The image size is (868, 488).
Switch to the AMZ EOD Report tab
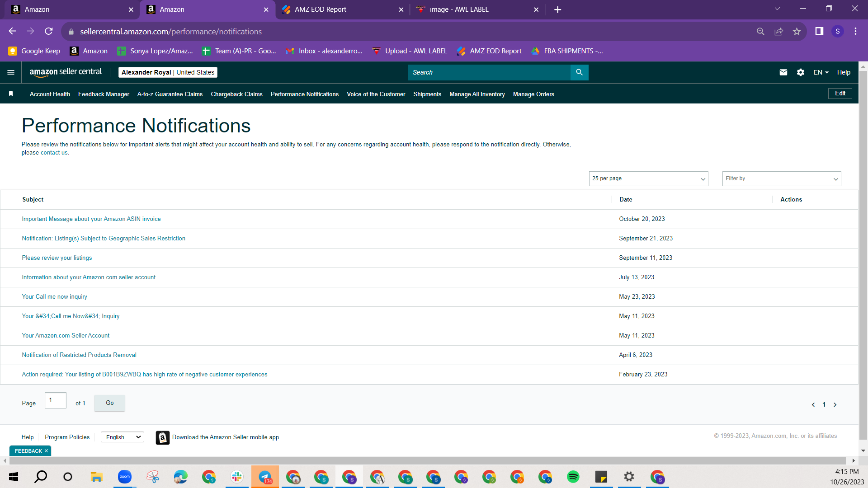tap(342, 9)
